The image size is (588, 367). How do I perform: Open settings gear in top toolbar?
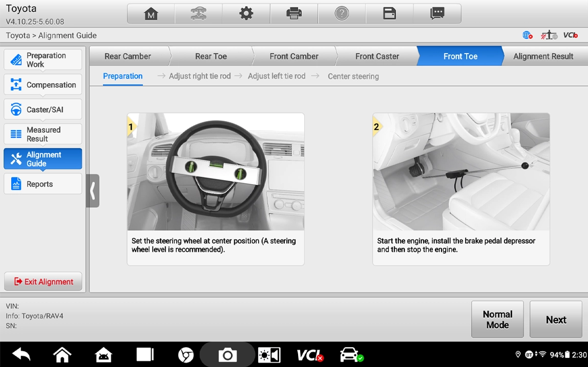[246, 14]
